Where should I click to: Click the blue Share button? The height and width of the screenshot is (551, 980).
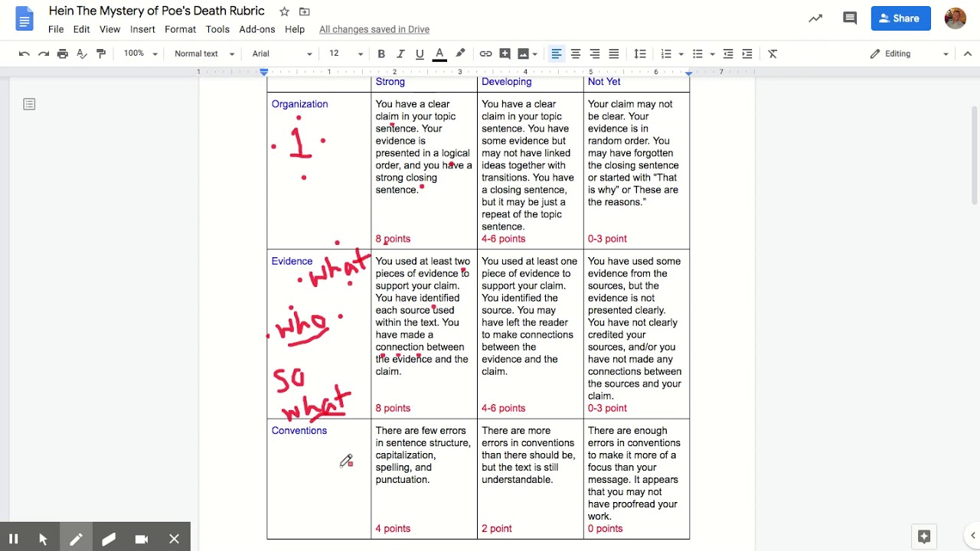(x=901, y=18)
